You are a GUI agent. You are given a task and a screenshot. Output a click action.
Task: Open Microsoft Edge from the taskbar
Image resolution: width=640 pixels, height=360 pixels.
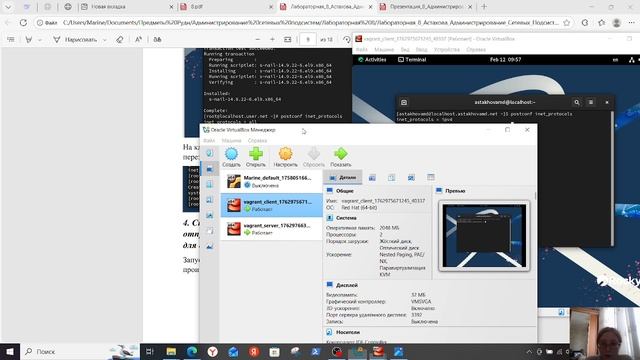[x=192, y=351]
